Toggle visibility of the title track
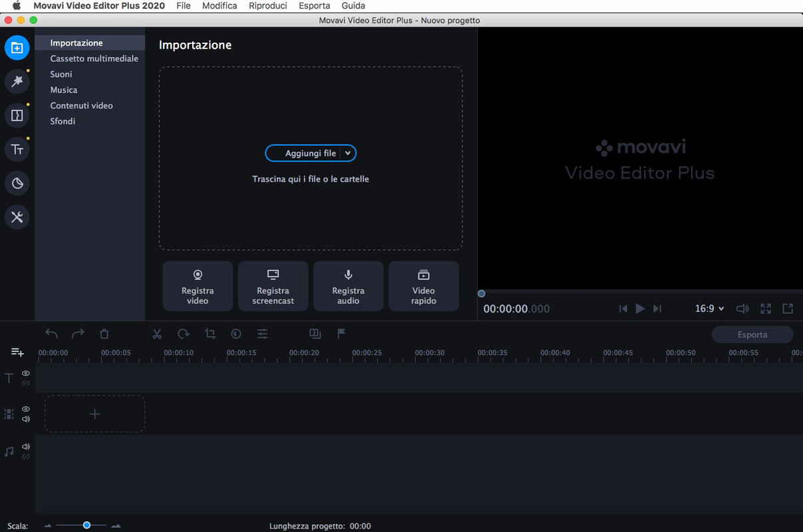 click(x=26, y=374)
